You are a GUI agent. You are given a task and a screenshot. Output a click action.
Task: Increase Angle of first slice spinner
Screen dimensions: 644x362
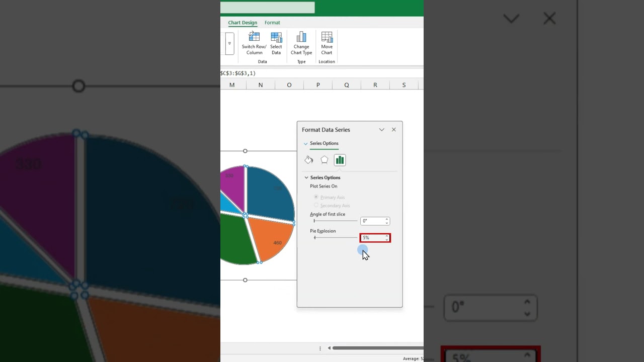point(387,219)
